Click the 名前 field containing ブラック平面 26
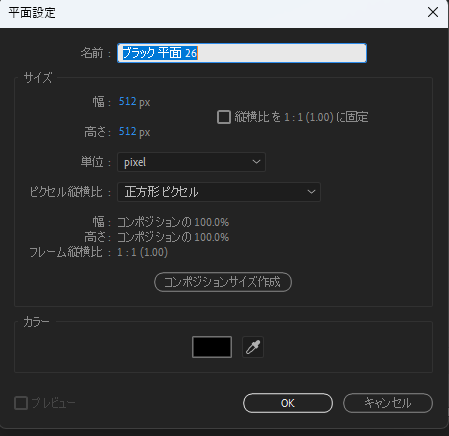The height and width of the screenshot is (436, 449). [x=242, y=53]
